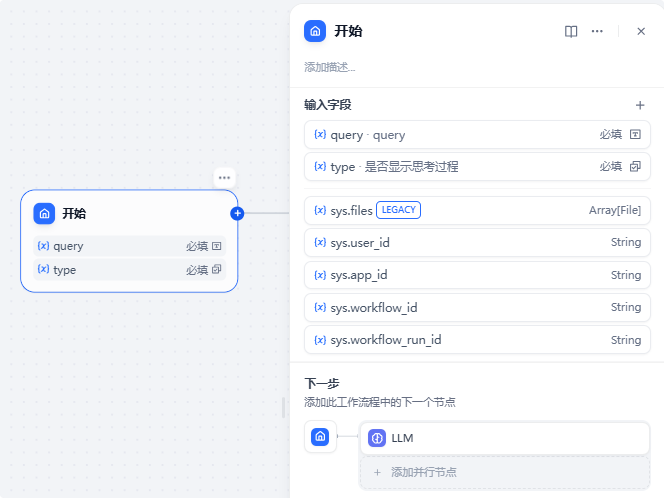Image resolution: width=664 pixels, height=498 pixels.
Task: Click the variable icon beside sys.workflow_id
Action: point(320,307)
